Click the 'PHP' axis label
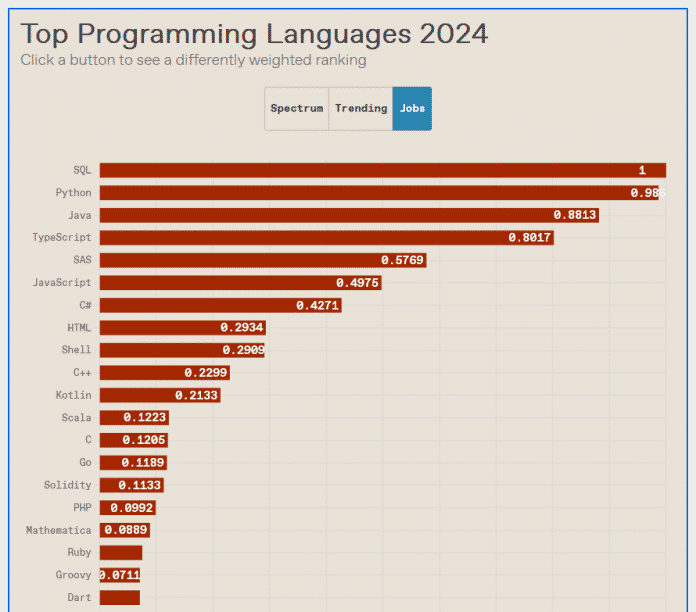Image resolution: width=696 pixels, height=612 pixels. tap(82, 508)
